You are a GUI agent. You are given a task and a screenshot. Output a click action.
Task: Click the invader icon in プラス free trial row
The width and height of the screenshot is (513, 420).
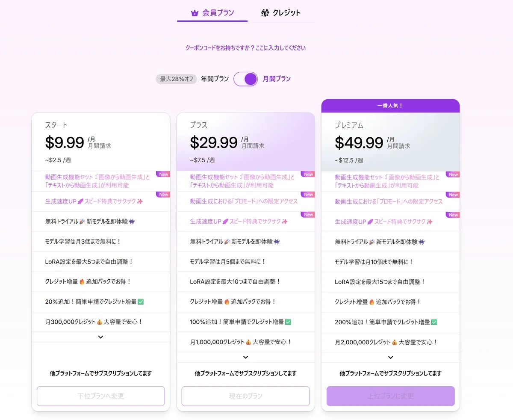[x=277, y=242]
